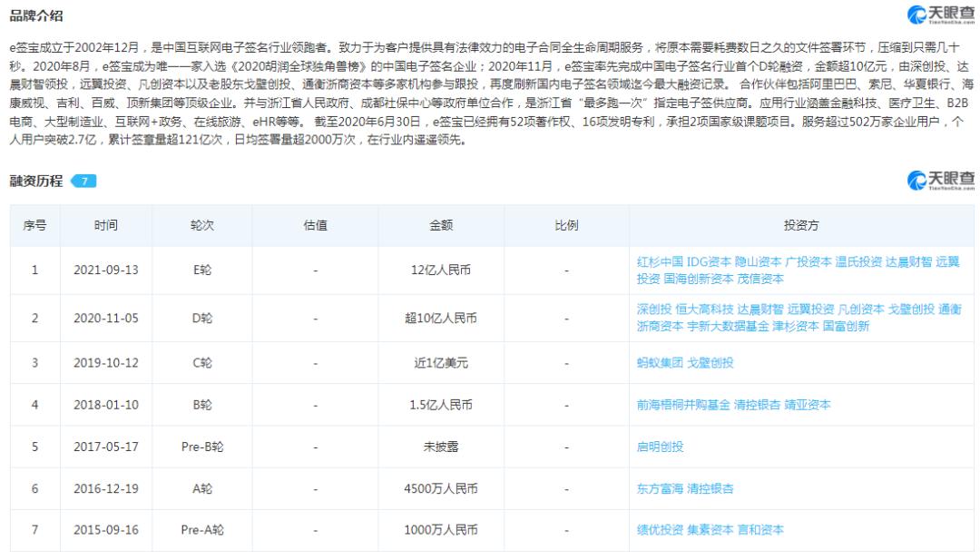Click the 绩优投资 investor link

pyautogui.click(x=660, y=530)
